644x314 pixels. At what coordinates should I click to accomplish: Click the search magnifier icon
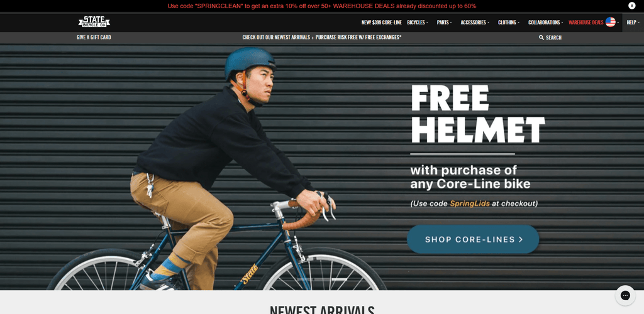[x=541, y=37]
